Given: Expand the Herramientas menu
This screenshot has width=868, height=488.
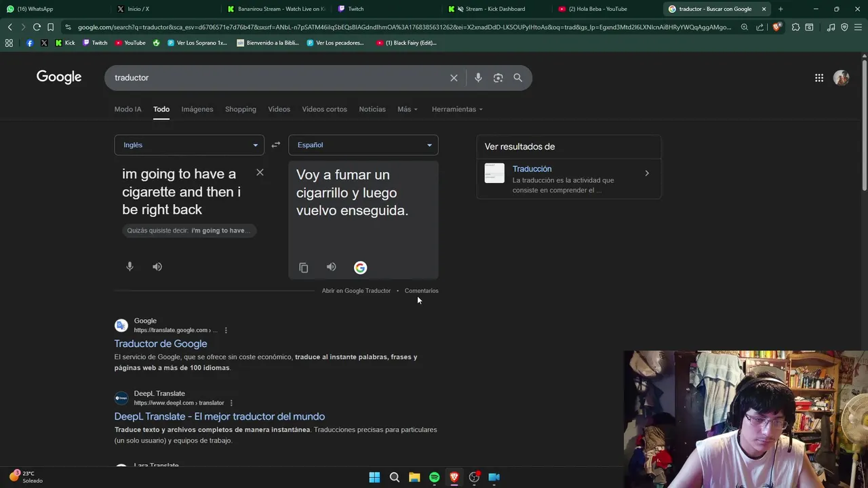Looking at the screenshot, I should click(x=457, y=109).
